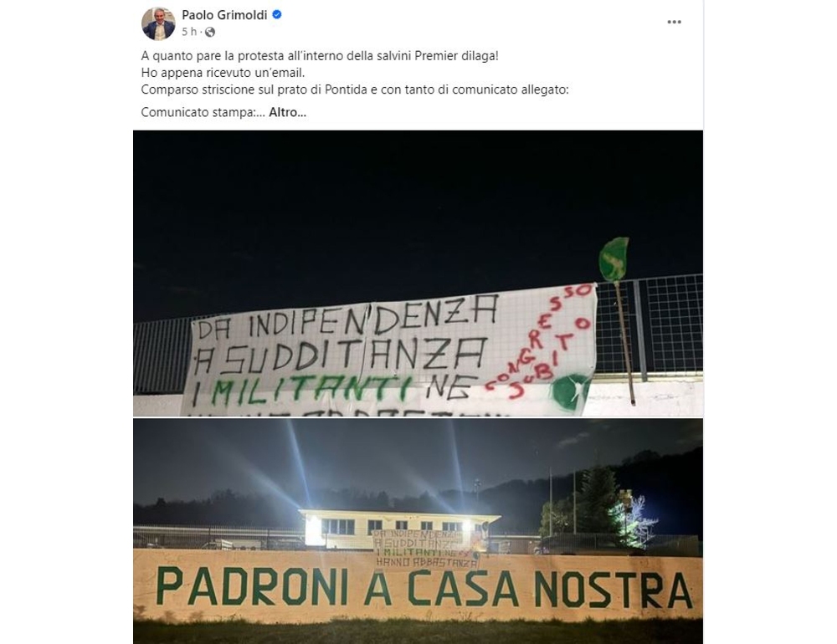The image size is (837, 644).
Task: Open the post via '5 h' timestamp
Action: [x=189, y=32]
